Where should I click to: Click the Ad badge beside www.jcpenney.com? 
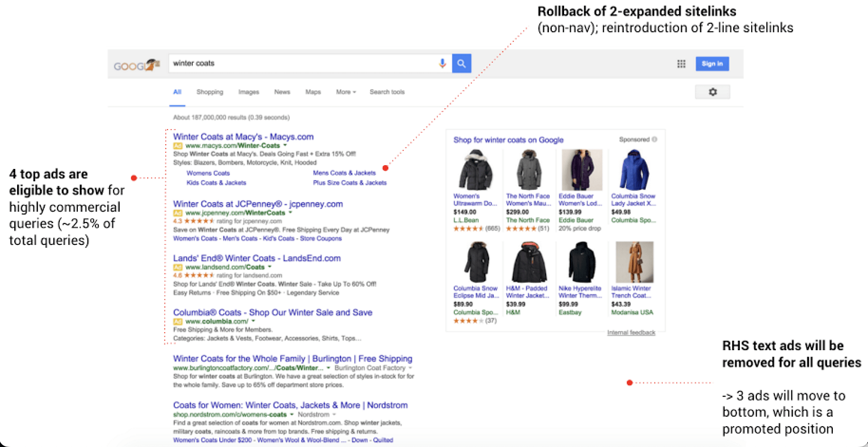point(178,213)
